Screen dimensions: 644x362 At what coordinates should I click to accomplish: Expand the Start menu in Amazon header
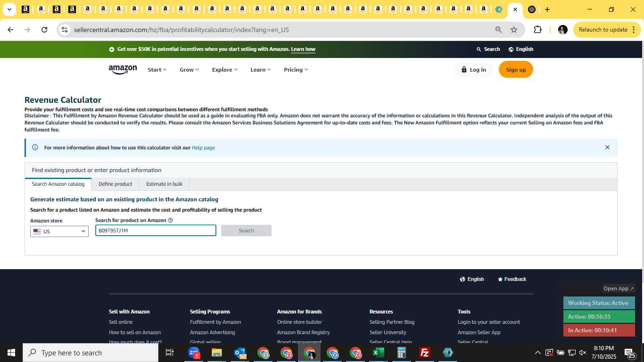pyautogui.click(x=157, y=70)
